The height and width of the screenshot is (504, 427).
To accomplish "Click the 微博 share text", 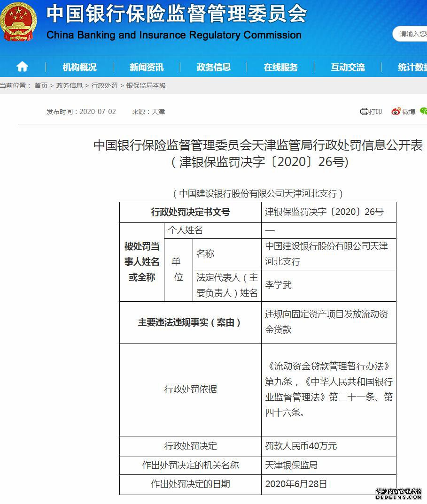I will click(409, 112).
